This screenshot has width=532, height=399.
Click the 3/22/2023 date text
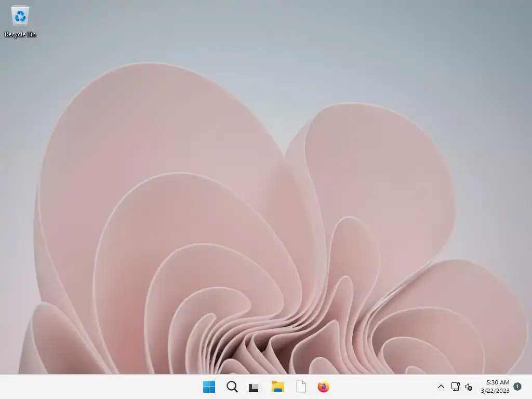point(495,391)
